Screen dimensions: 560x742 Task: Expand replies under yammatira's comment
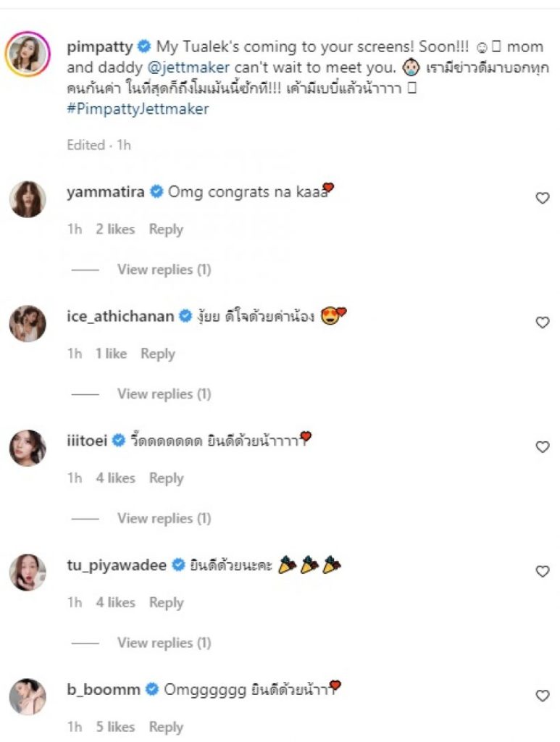(164, 270)
